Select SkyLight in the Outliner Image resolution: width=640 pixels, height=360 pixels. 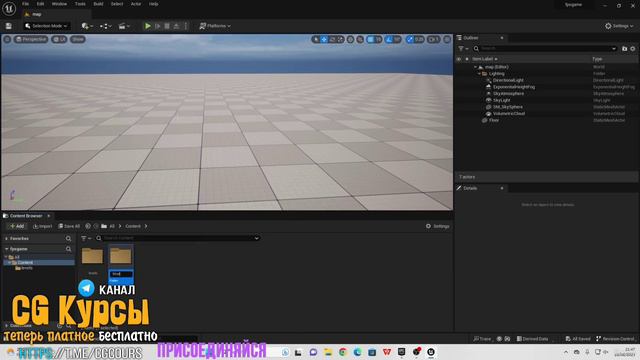point(501,100)
